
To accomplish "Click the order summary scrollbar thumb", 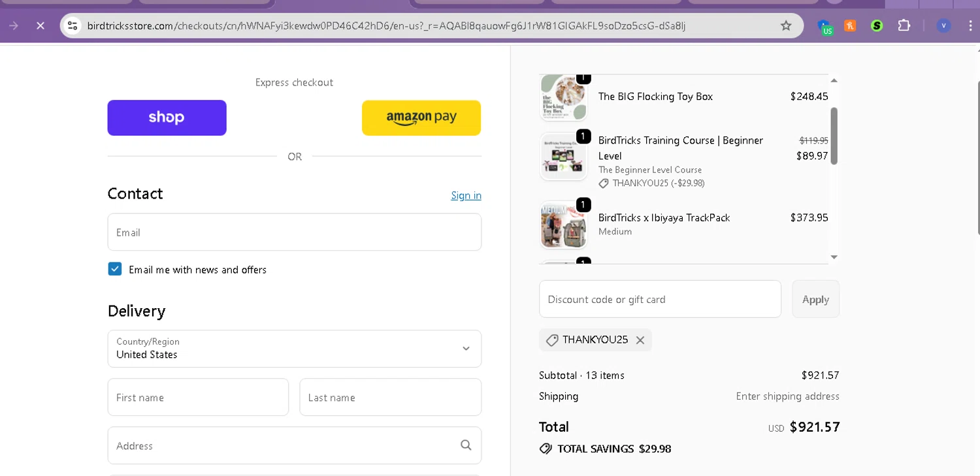I will [834, 136].
